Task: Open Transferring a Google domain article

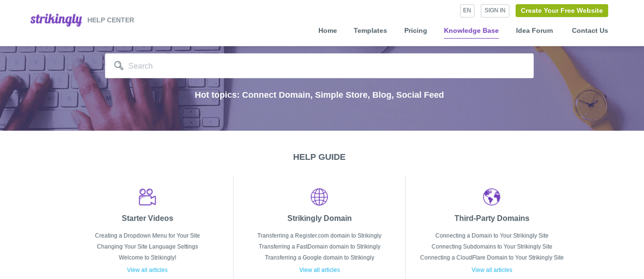Action: pos(319,258)
